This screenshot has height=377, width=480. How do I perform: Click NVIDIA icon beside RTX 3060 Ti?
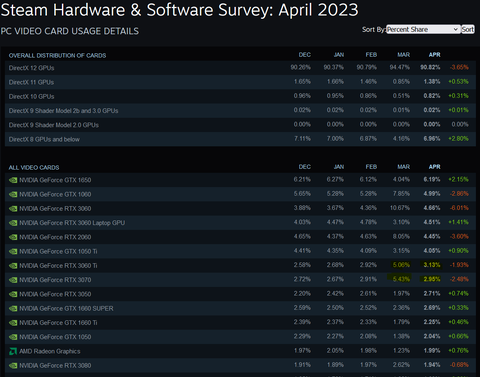click(13, 266)
